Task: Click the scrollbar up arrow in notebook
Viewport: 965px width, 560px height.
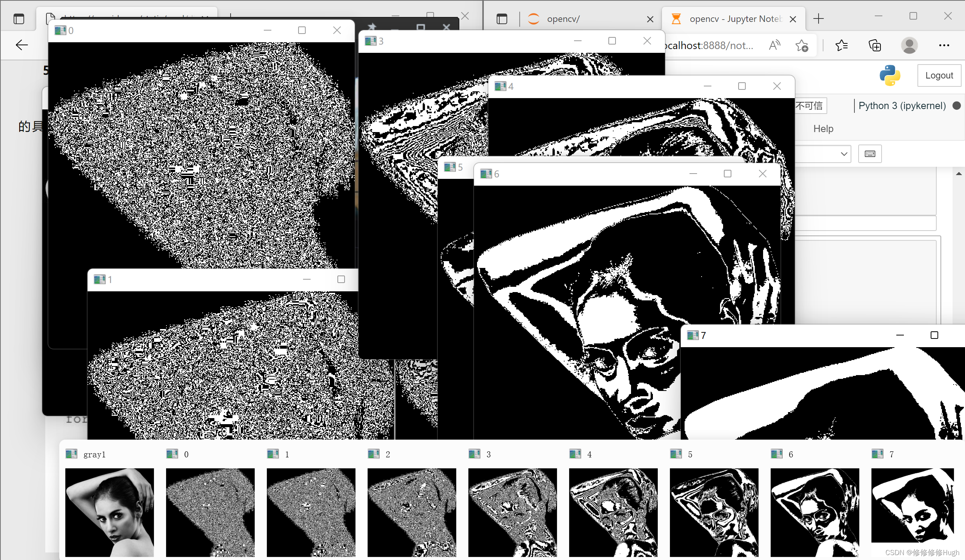Action: [959, 174]
